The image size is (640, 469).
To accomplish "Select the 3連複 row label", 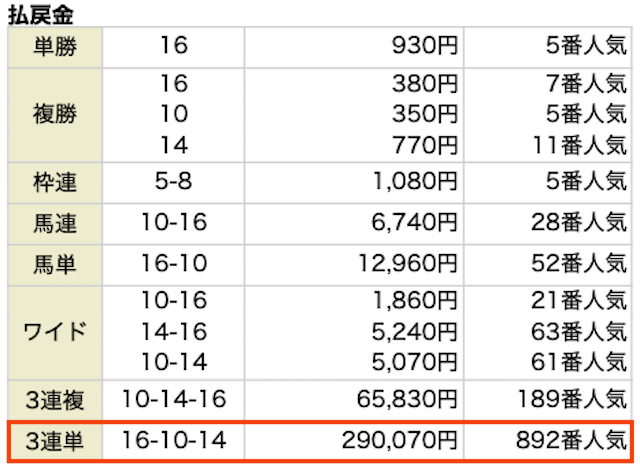I will click(x=55, y=400).
